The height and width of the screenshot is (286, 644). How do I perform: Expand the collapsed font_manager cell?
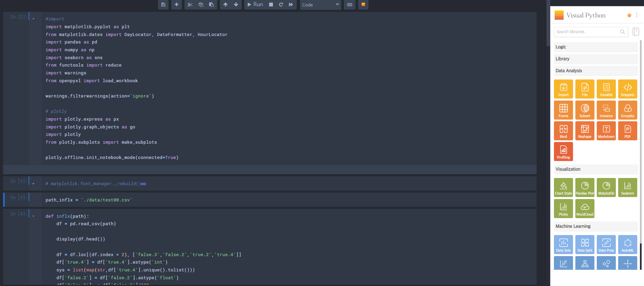(x=34, y=184)
